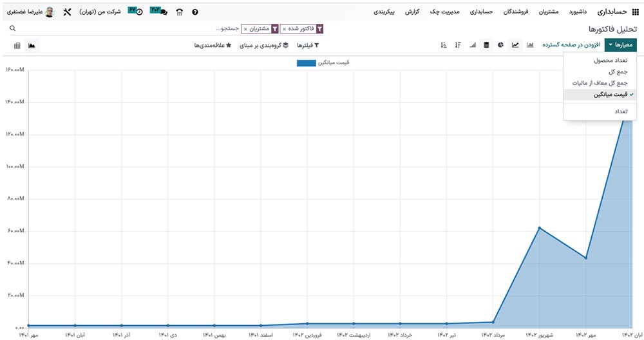This screenshot has width=644, height=340.
Task: Switch to pie chart view
Action: coord(500,45)
